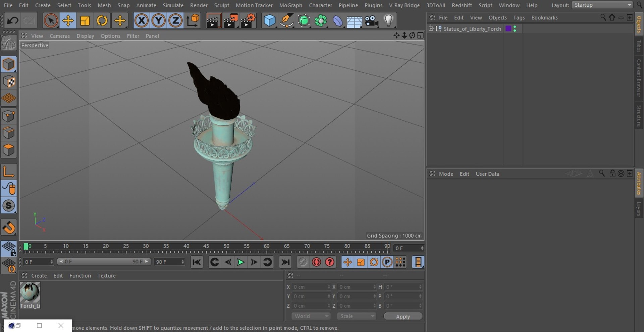Toggle autokeying record button
The width and height of the screenshot is (644, 332).
coord(316,262)
